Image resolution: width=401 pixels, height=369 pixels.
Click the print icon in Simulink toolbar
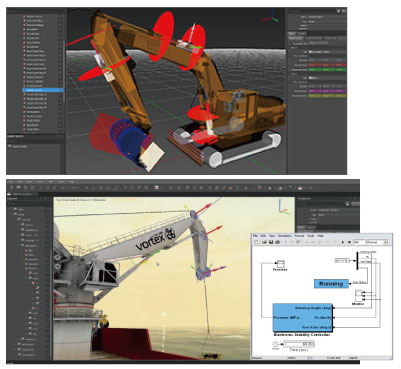277,242
